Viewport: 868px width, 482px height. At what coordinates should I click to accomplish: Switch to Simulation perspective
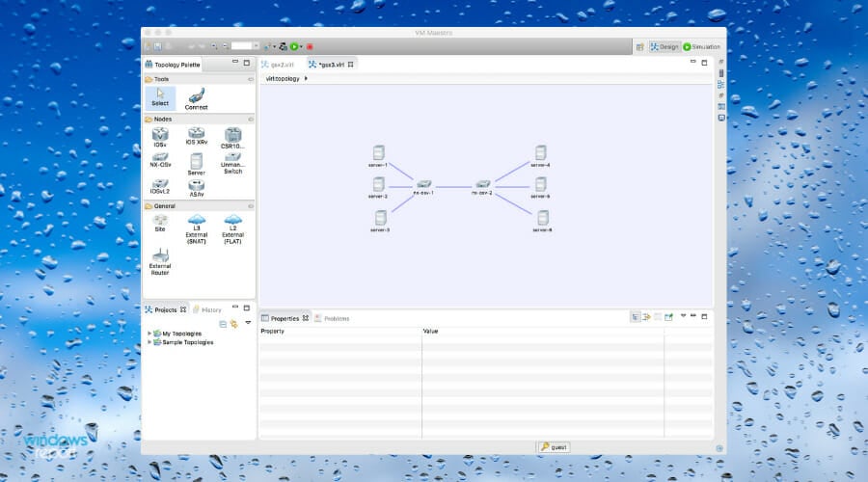tap(702, 47)
